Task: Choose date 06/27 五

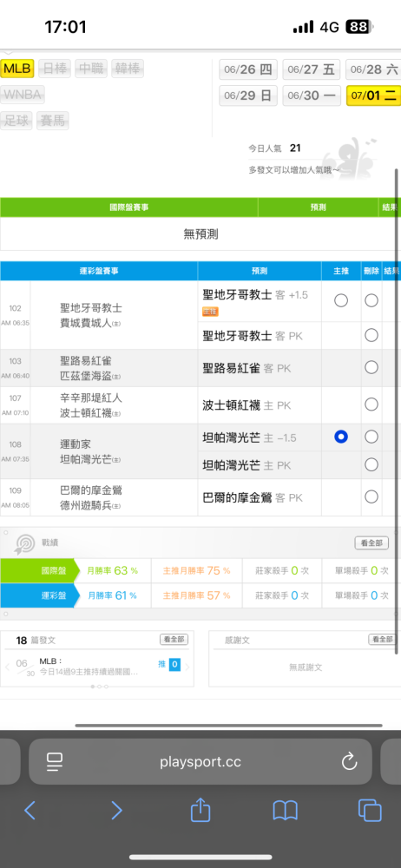Action: coord(312,69)
